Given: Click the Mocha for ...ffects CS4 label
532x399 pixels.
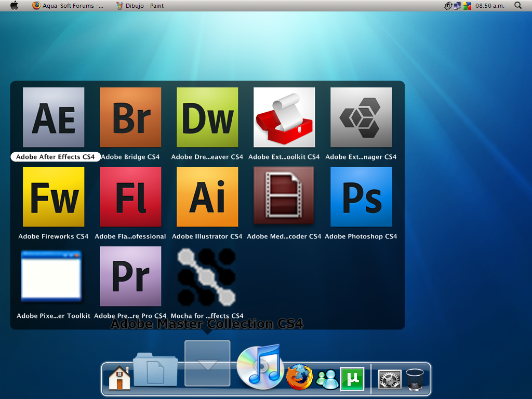Looking at the screenshot, I should click(x=207, y=315).
